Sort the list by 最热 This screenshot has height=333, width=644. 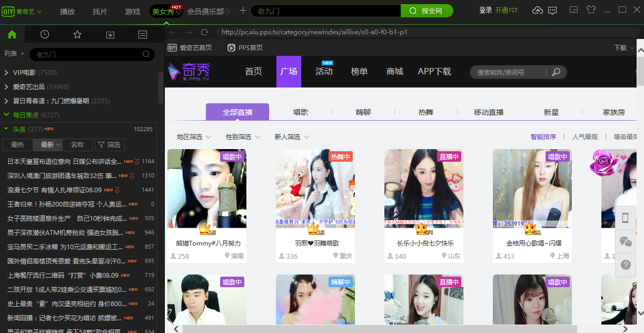17,144
